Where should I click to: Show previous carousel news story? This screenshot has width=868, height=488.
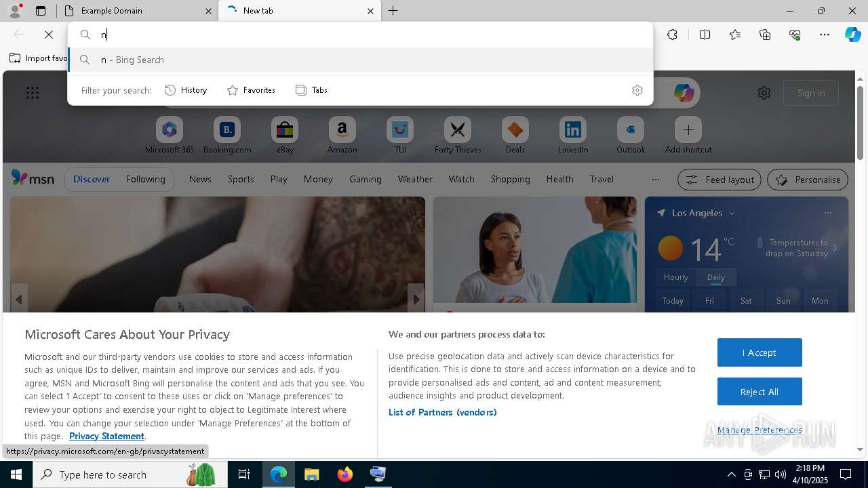point(19,299)
